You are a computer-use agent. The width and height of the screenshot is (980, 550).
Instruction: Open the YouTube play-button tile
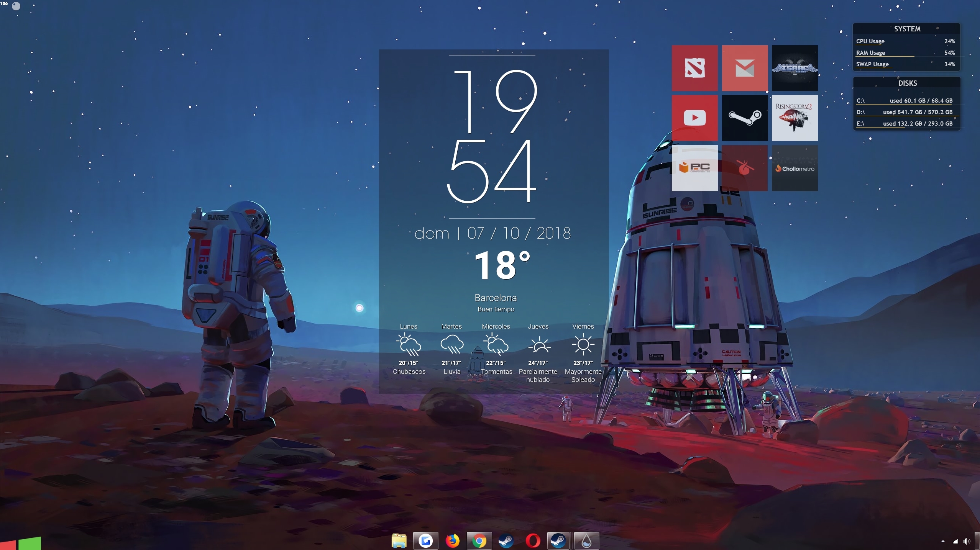point(694,118)
